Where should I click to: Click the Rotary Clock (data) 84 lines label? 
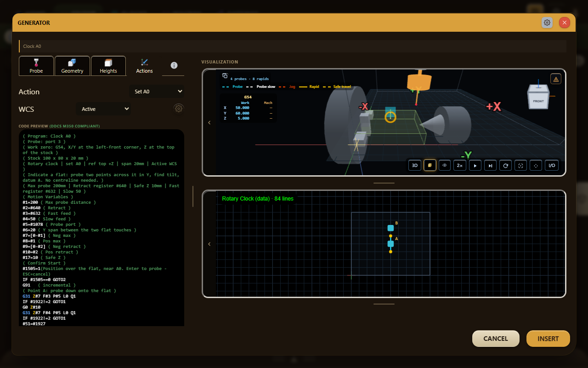(x=258, y=199)
